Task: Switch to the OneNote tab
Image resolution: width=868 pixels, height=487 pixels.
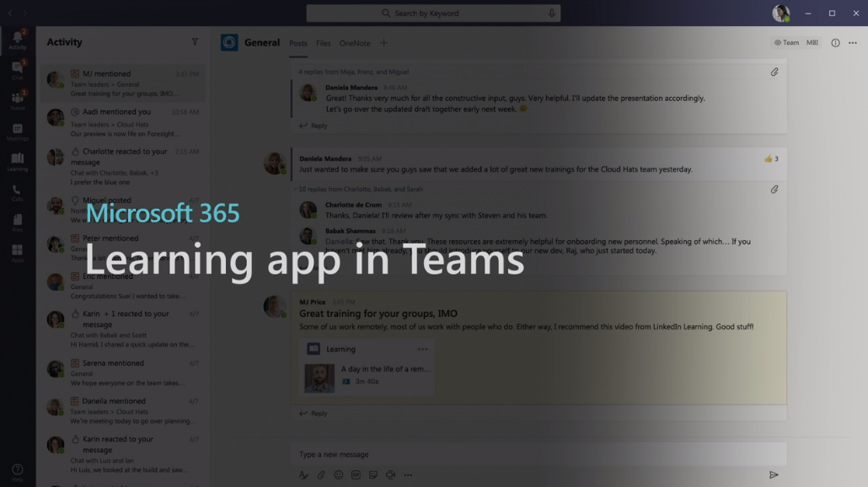Action: tap(354, 43)
